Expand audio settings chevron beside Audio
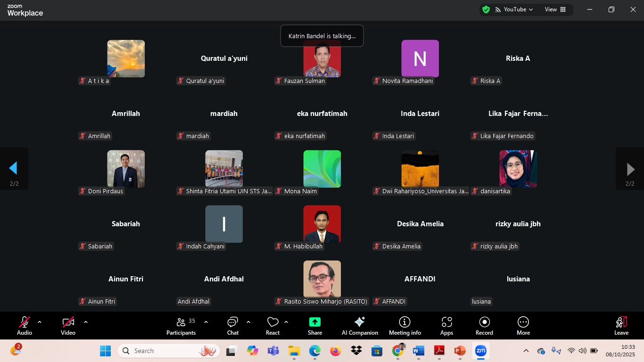The image size is (644, 362). pyautogui.click(x=40, y=322)
